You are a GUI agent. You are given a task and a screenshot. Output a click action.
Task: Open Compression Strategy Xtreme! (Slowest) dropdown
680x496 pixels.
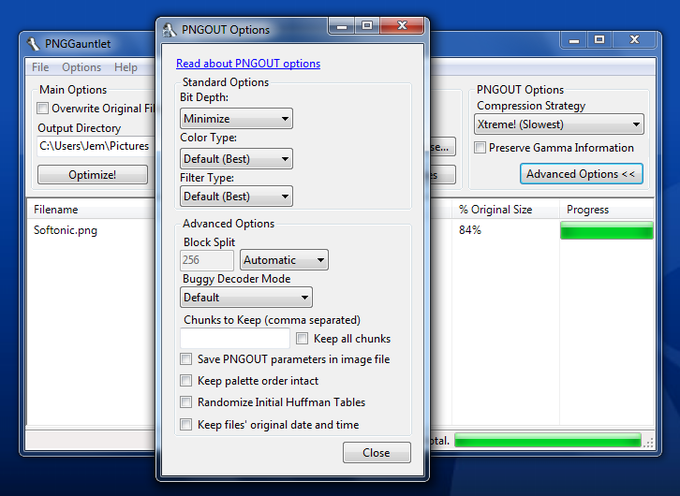[559, 124]
